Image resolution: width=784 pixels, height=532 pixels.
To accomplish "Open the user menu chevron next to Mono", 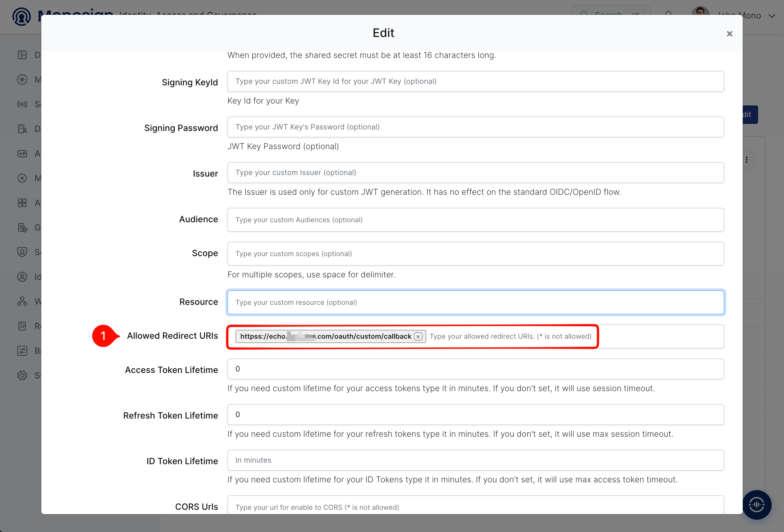I will [x=771, y=16].
